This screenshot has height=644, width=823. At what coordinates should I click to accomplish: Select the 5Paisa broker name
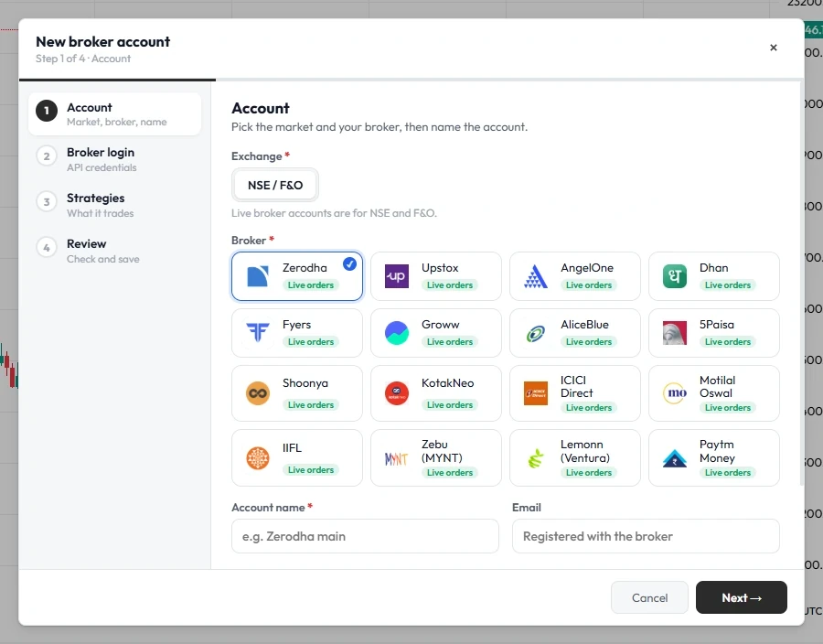[x=717, y=325]
